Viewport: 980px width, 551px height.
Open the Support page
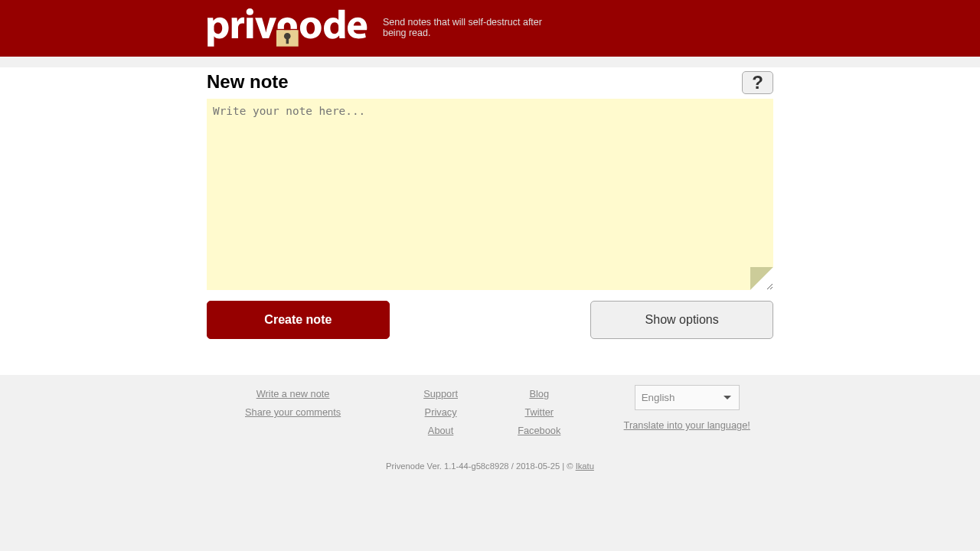coord(440,393)
